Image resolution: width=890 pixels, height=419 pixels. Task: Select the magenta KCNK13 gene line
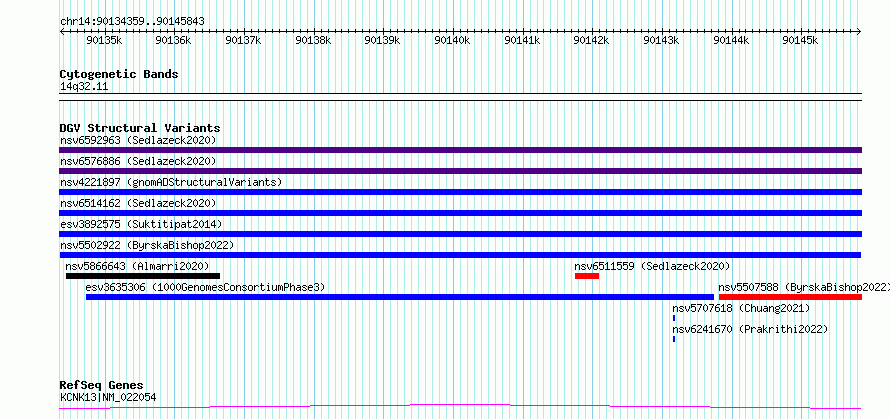460,407
